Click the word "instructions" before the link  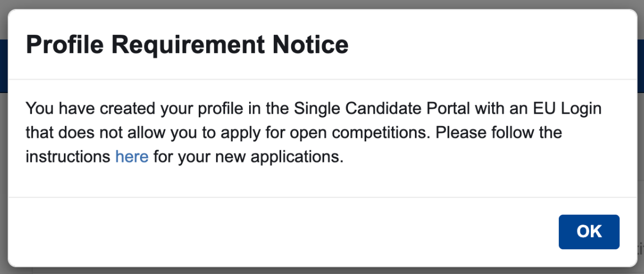[x=68, y=156]
